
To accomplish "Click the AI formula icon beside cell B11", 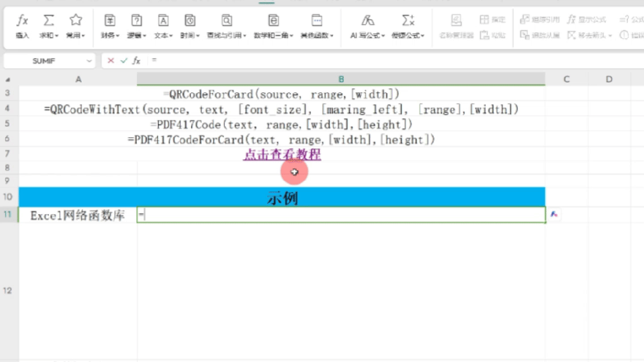I will pyautogui.click(x=554, y=214).
